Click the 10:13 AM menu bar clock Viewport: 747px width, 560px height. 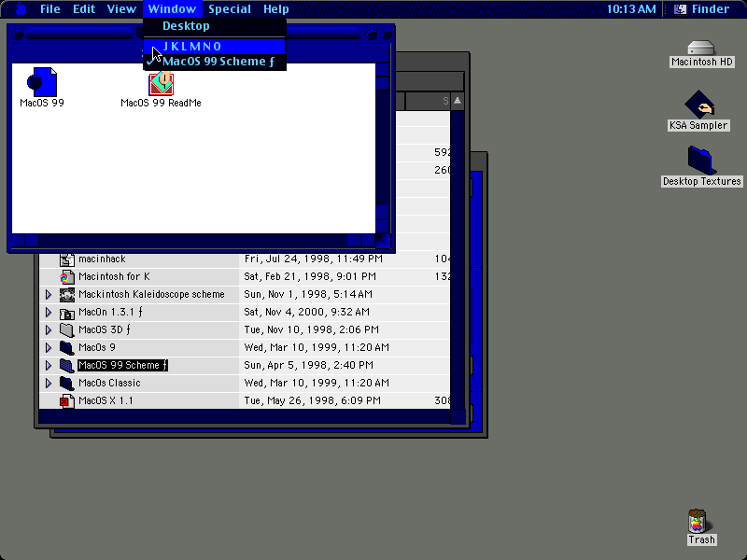tap(631, 9)
